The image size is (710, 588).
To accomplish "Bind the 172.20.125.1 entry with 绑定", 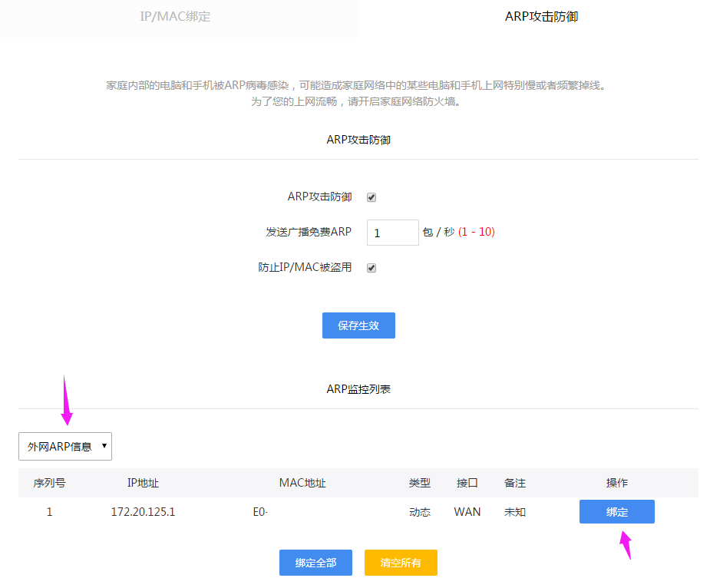I will click(x=616, y=512).
